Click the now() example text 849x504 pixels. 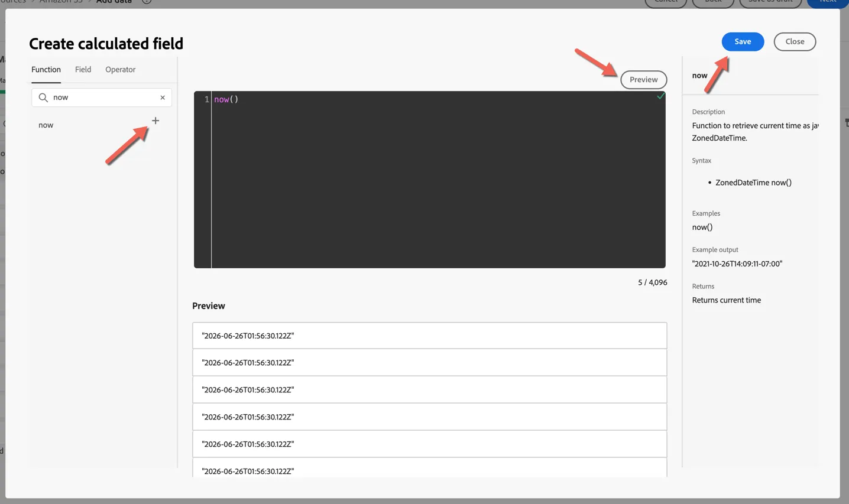(702, 227)
